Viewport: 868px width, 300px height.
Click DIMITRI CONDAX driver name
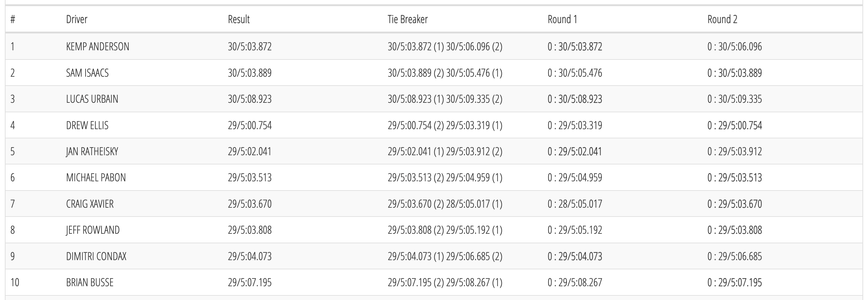[x=96, y=256]
